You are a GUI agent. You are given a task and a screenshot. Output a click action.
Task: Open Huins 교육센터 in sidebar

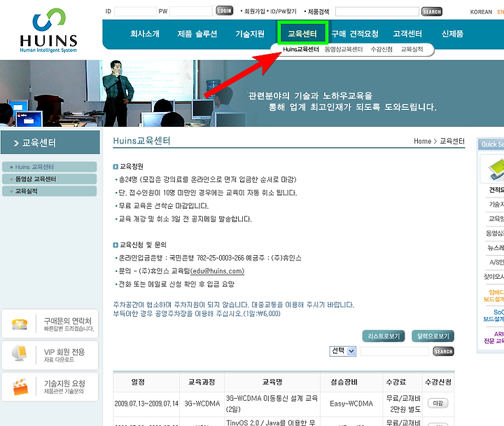pyautogui.click(x=49, y=167)
